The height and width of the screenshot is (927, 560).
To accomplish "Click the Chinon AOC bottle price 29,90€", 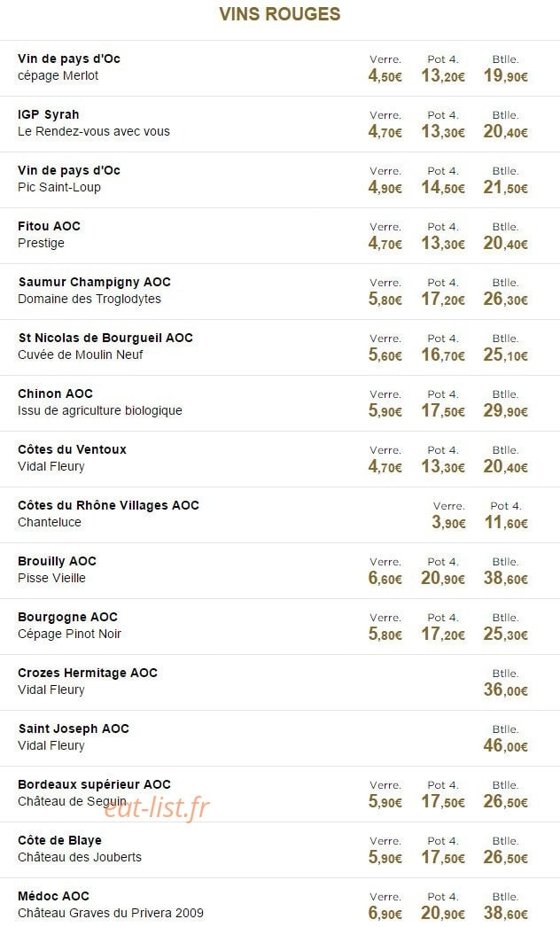I will 506,411.
